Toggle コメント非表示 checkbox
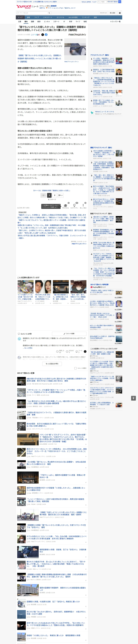The height and width of the screenshot is (644, 138). pos(75,368)
